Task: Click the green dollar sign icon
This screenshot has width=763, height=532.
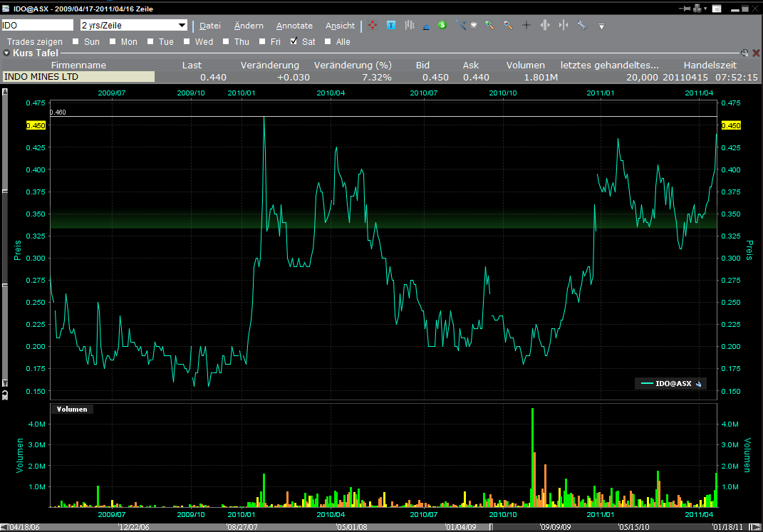Action: click(442, 26)
